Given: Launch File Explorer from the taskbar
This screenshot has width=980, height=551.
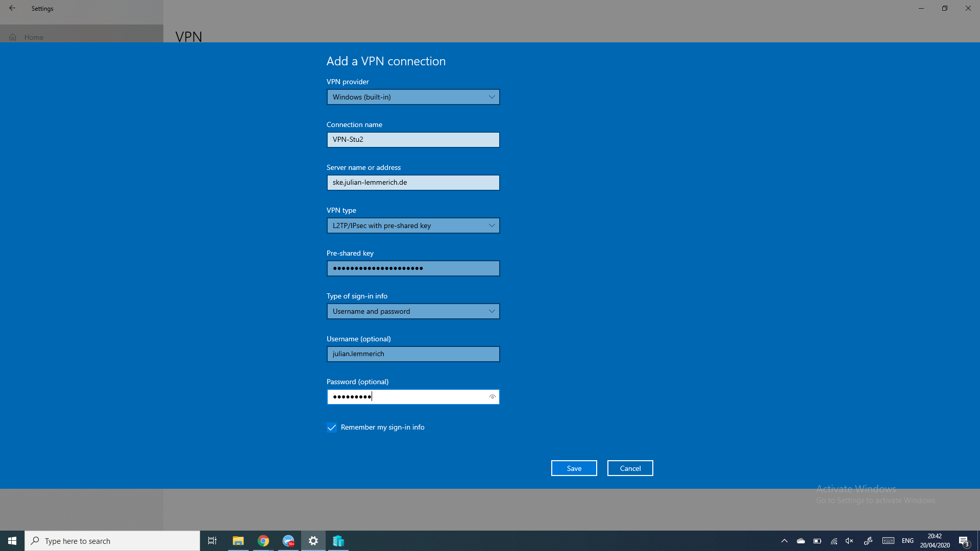Looking at the screenshot, I should [238, 541].
